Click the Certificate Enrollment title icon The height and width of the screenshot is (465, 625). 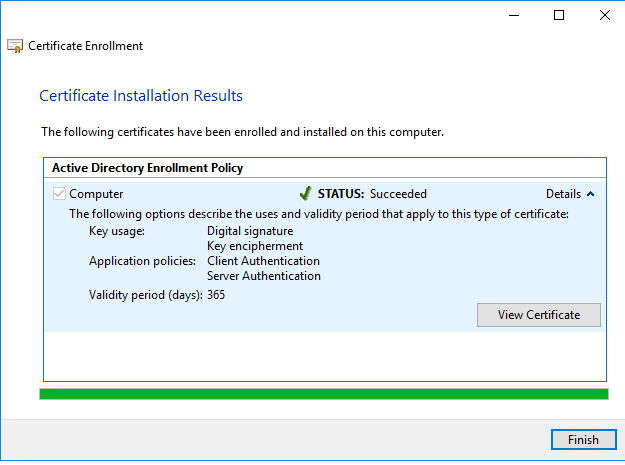pos(15,46)
